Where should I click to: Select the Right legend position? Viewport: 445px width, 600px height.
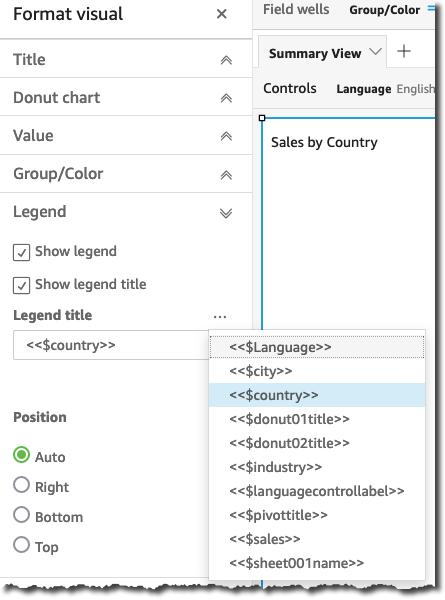tap(21, 485)
